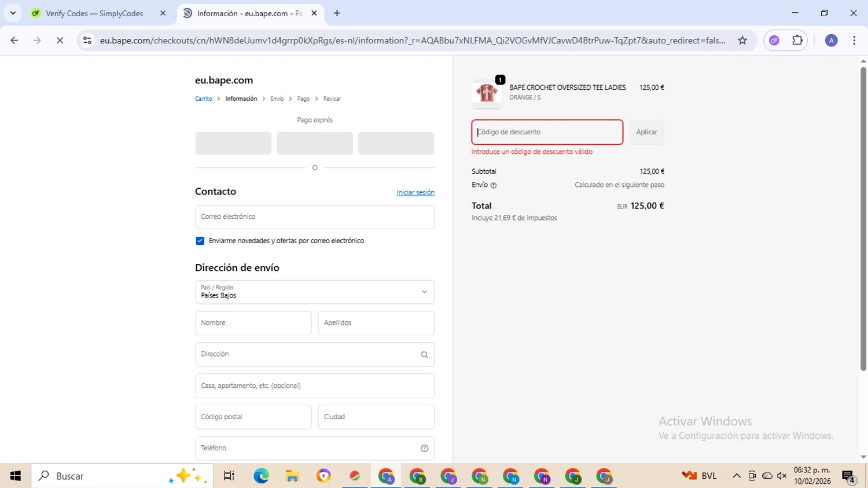Focus the Ciudad field
The height and width of the screenshot is (488, 868).
[x=376, y=417]
